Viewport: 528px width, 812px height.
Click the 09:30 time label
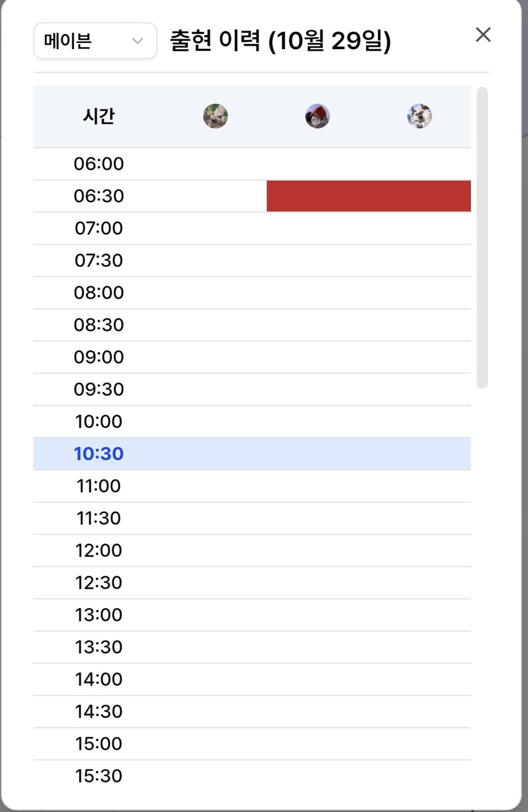99,389
